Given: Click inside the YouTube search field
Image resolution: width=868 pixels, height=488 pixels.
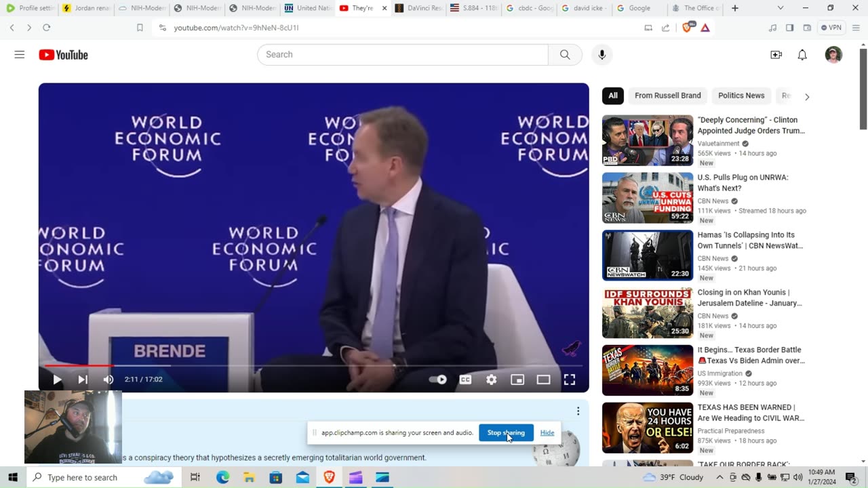Looking at the screenshot, I should (x=403, y=55).
